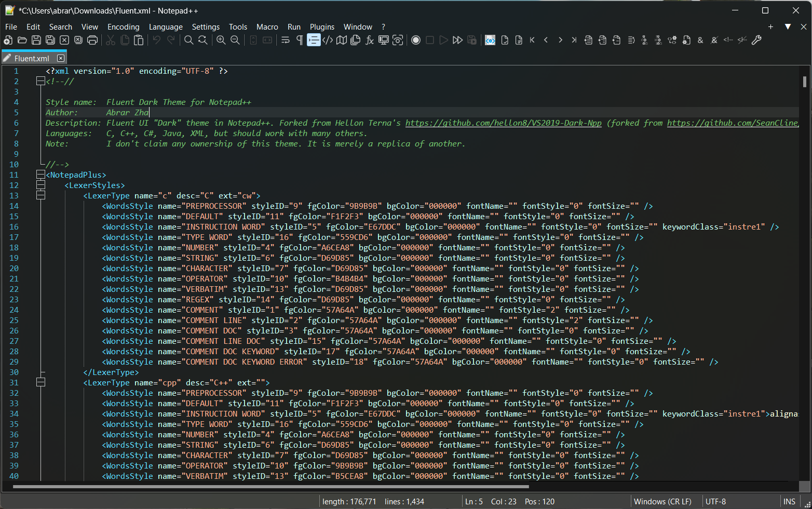Collapse the LexerType 'c' element
The image size is (812, 509).
(x=40, y=195)
